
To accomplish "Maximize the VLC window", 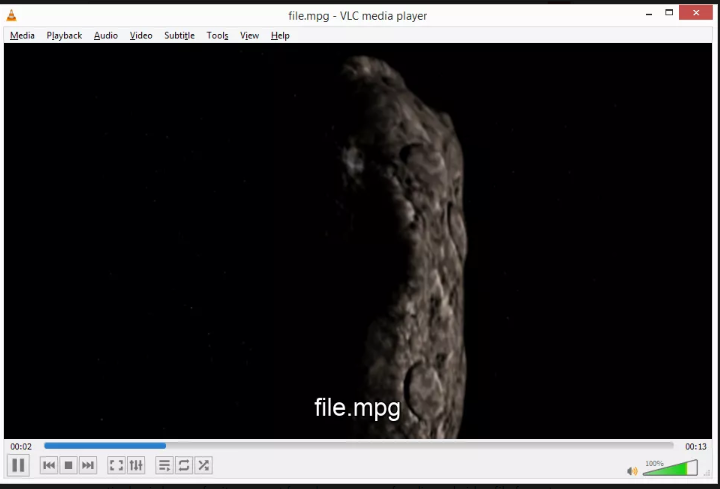I will (669, 13).
